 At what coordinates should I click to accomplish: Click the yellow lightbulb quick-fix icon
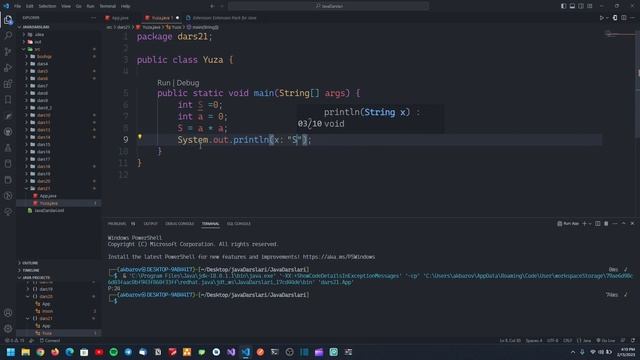[140, 137]
